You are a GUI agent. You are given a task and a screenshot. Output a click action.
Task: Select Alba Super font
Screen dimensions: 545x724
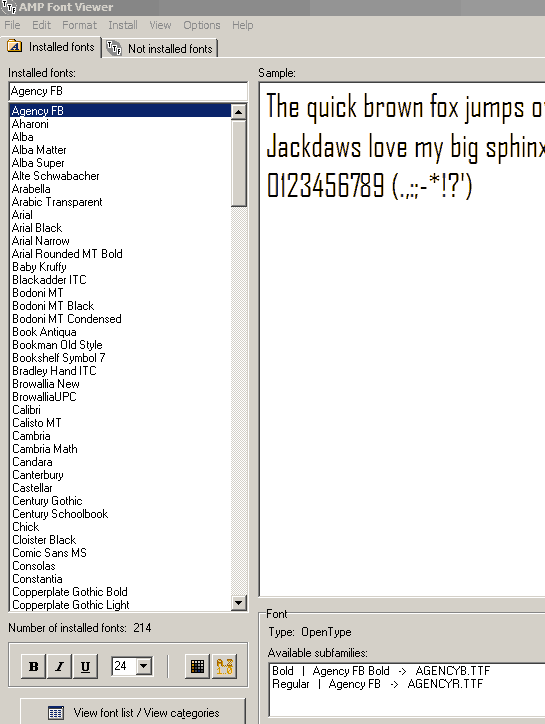click(x=120, y=163)
